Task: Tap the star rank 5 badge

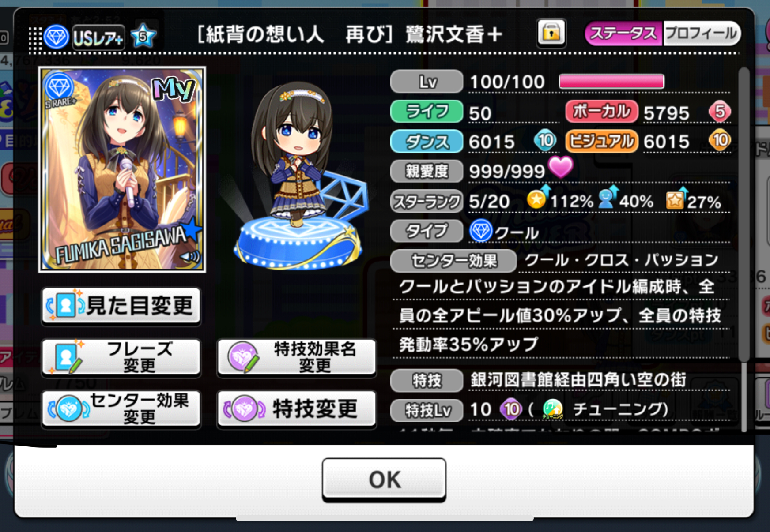Action: [143, 36]
